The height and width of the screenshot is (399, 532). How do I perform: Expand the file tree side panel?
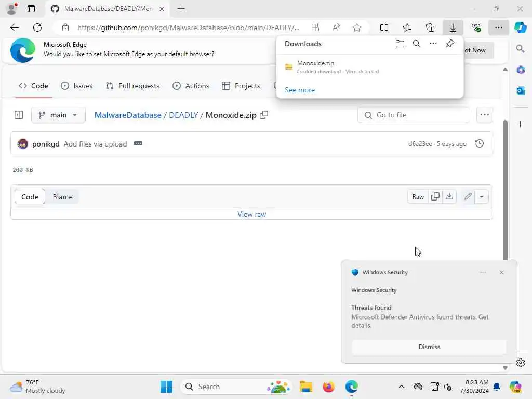19,115
